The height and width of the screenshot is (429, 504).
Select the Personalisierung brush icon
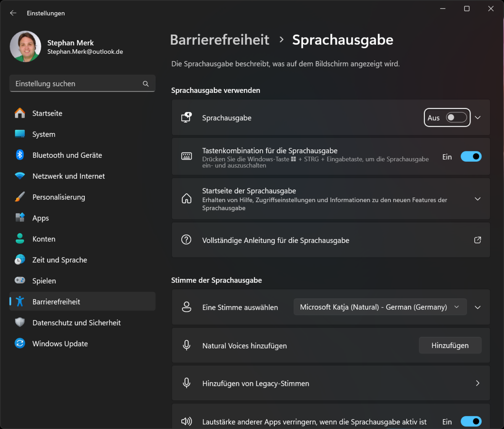click(x=19, y=197)
